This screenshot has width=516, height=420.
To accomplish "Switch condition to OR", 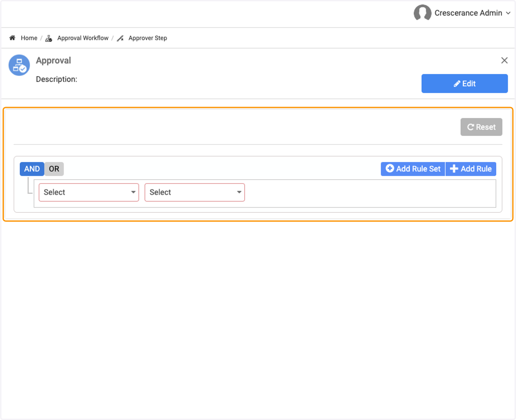I will pyautogui.click(x=54, y=169).
